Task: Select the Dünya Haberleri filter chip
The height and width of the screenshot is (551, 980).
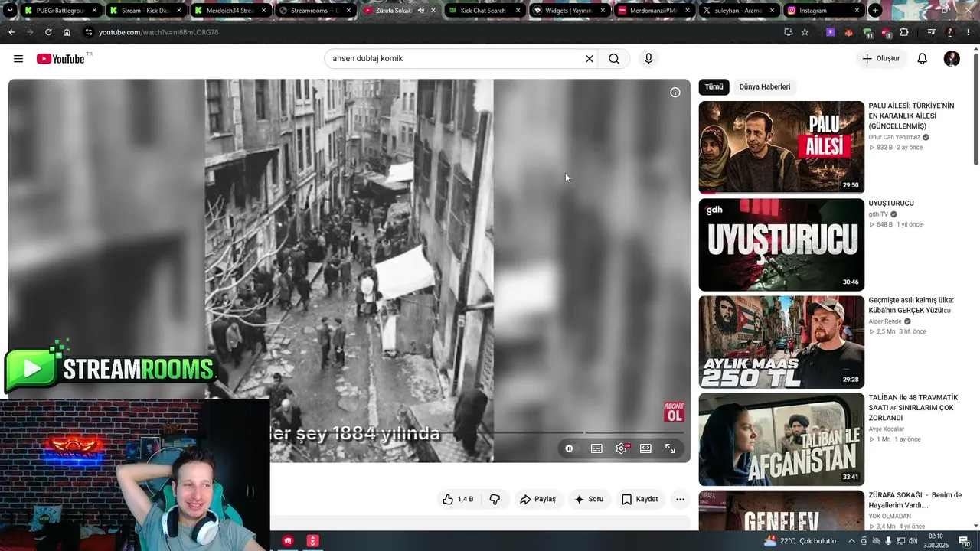Action: [x=765, y=87]
